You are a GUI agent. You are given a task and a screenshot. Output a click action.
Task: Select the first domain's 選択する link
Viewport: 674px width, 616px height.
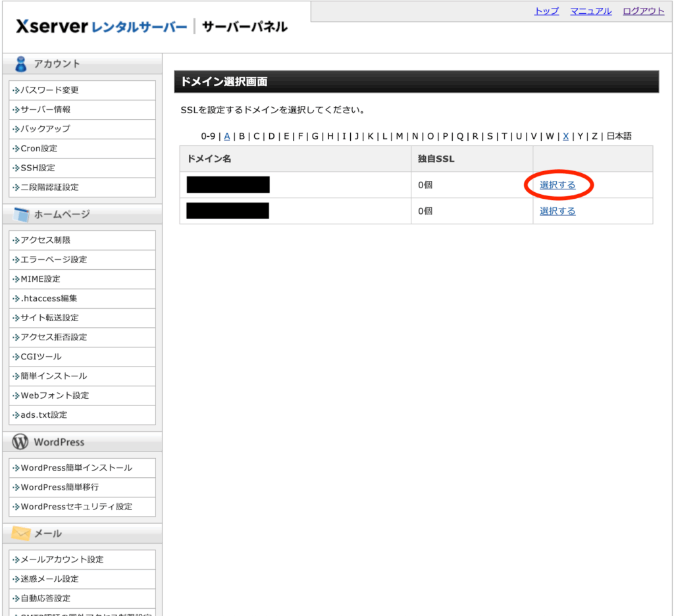click(557, 185)
